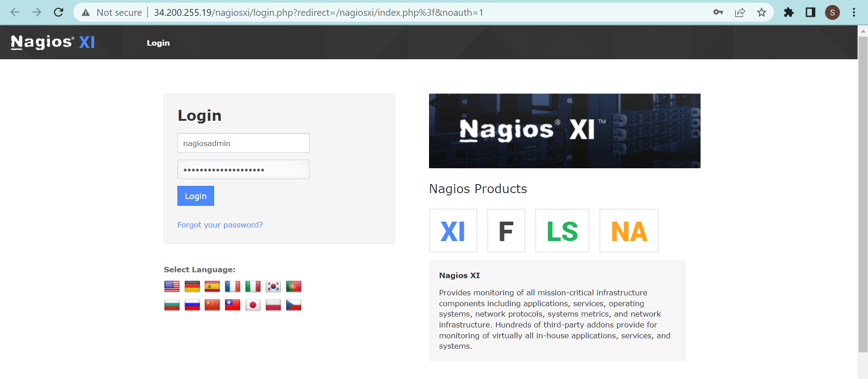Select the Taiwan flag language

tap(233, 305)
